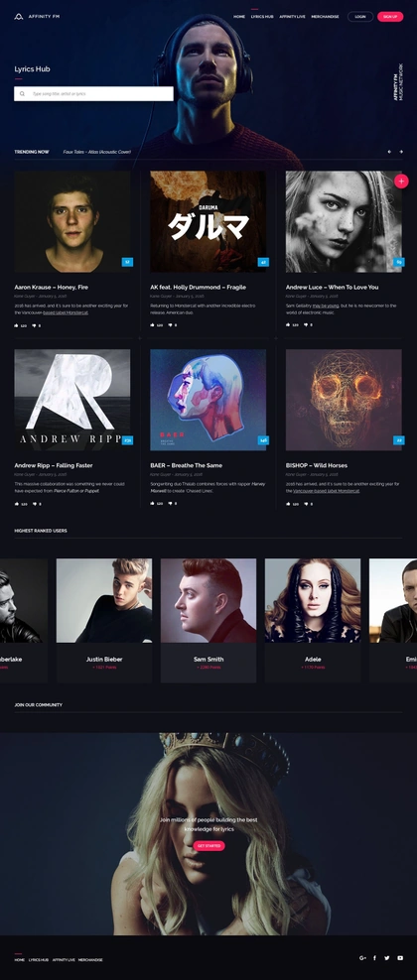Click the Get Started button
The width and height of the screenshot is (417, 980).
pyautogui.click(x=208, y=846)
